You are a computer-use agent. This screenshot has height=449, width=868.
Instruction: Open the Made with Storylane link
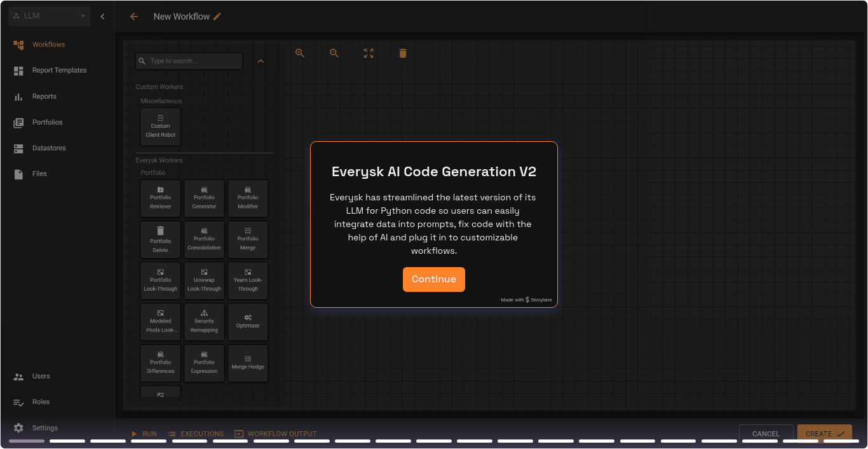click(x=526, y=300)
